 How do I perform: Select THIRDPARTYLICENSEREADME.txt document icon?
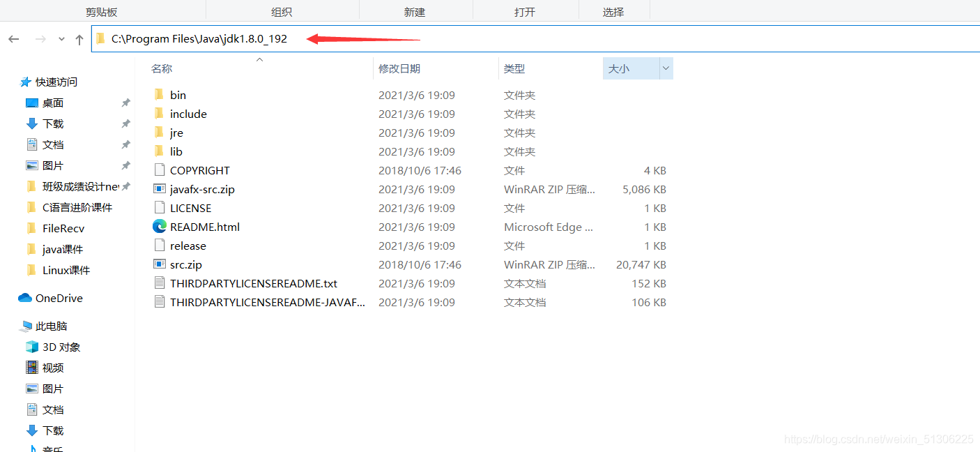point(160,283)
